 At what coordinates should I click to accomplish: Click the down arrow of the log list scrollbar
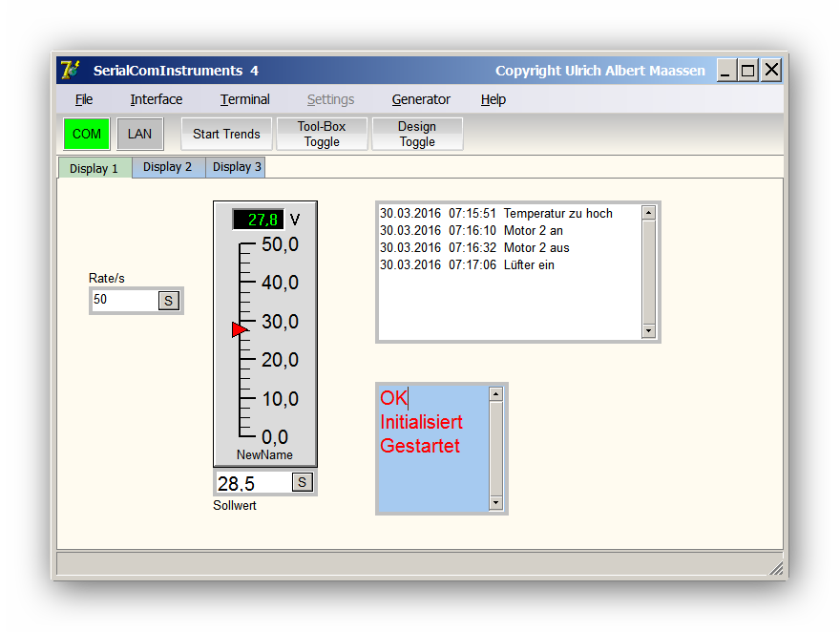pyautogui.click(x=649, y=331)
